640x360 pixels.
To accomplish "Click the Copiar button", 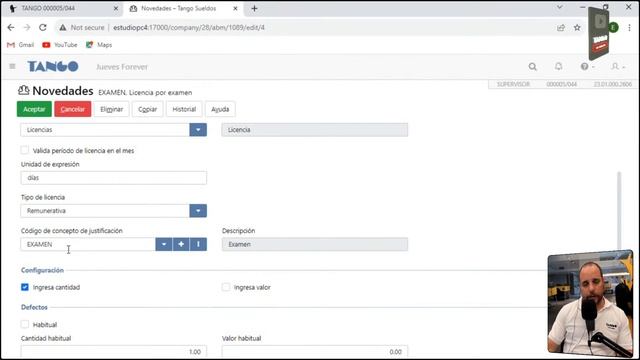I will [x=147, y=109].
